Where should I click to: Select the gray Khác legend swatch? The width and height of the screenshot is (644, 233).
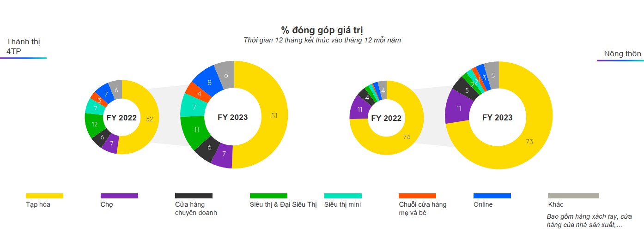tap(573, 196)
